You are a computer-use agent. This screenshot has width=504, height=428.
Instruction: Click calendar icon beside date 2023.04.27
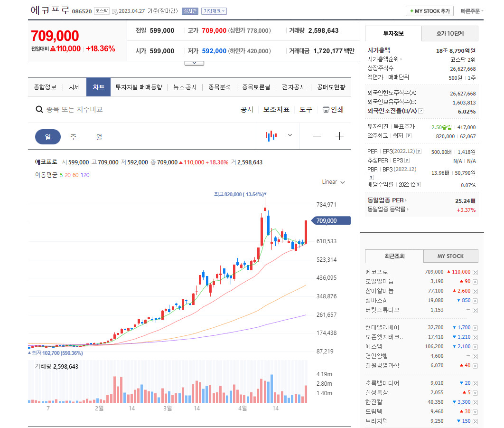point(114,11)
